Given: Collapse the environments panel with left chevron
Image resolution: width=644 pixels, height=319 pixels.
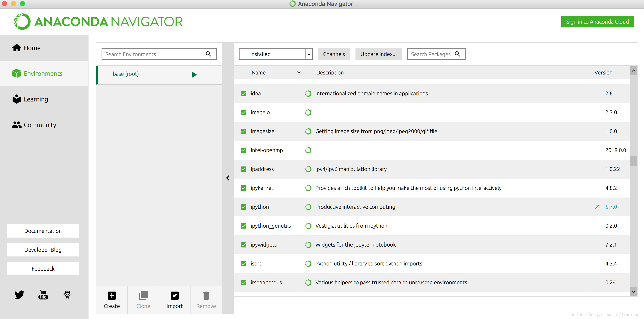Looking at the screenshot, I should (228, 178).
